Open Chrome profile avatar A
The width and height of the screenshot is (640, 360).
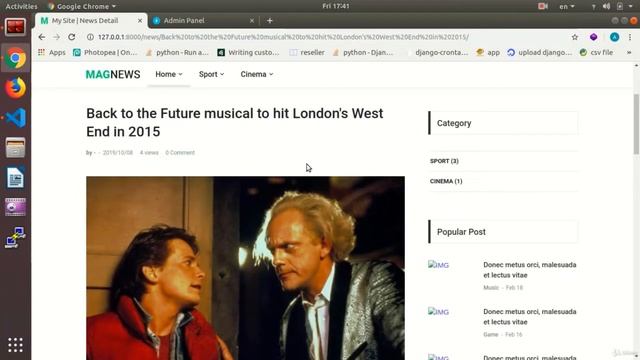(x=614, y=37)
